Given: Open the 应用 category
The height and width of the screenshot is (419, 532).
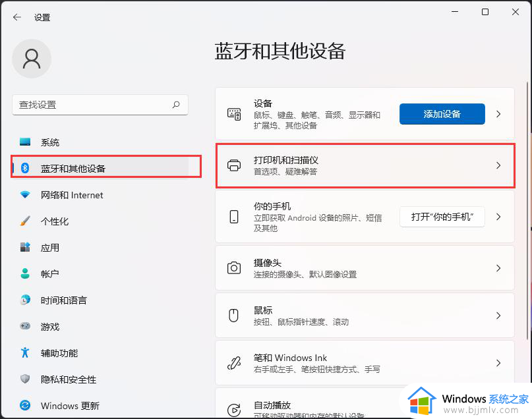Looking at the screenshot, I should coord(100,248).
